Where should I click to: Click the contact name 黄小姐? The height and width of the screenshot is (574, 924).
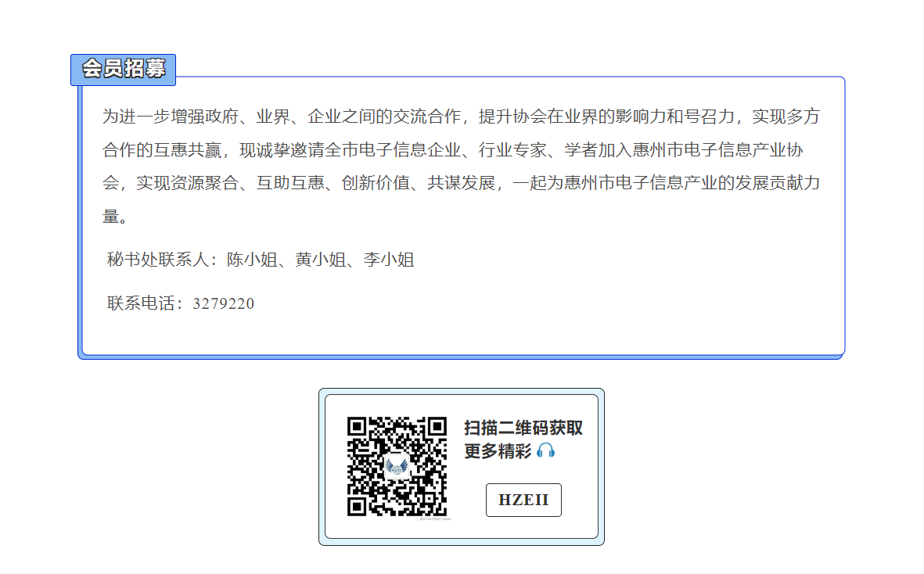(x=321, y=260)
